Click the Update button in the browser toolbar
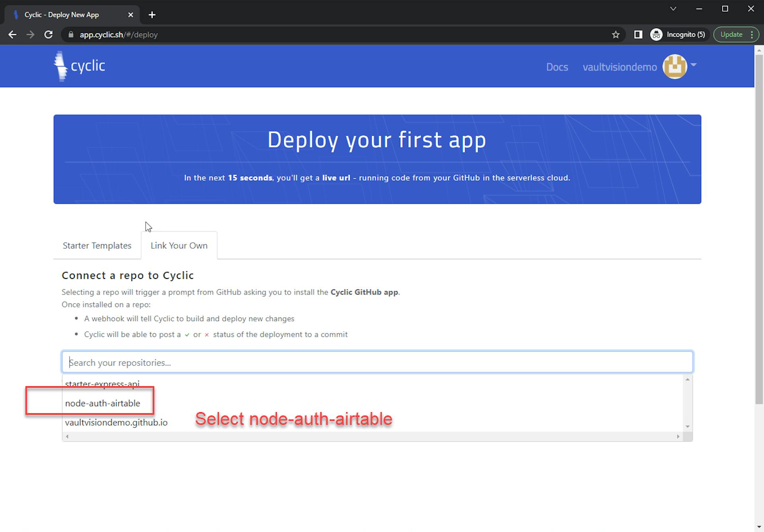 coord(731,35)
